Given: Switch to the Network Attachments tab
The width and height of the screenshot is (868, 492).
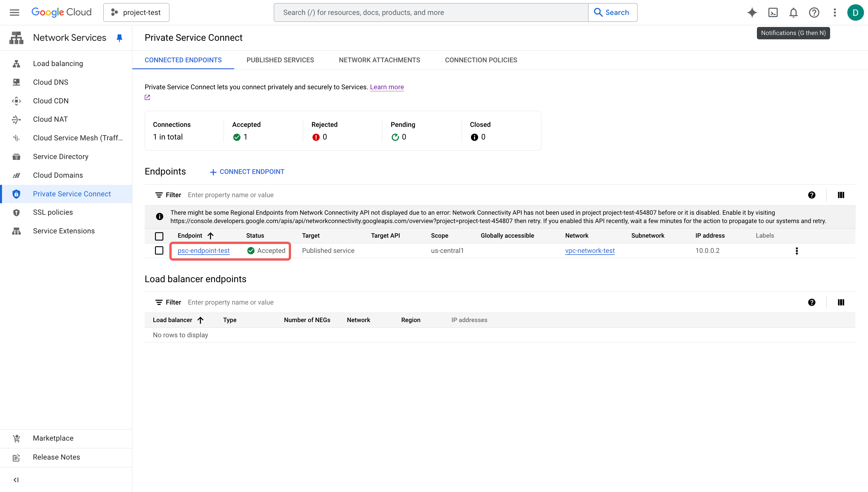Looking at the screenshot, I should (379, 60).
